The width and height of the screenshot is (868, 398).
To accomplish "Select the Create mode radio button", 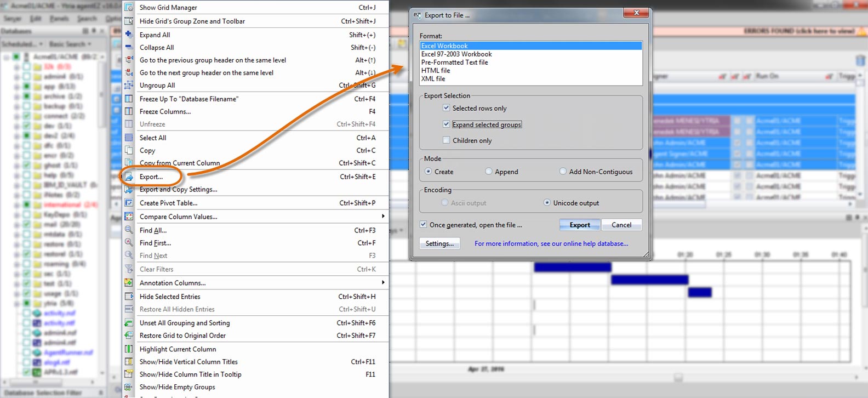I will pyautogui.click(x=428, y=172).
